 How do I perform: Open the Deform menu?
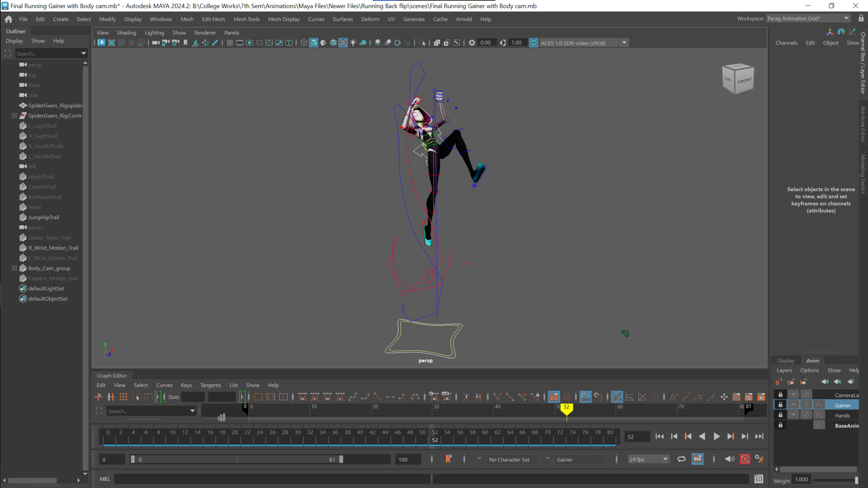tap(370, 19)
